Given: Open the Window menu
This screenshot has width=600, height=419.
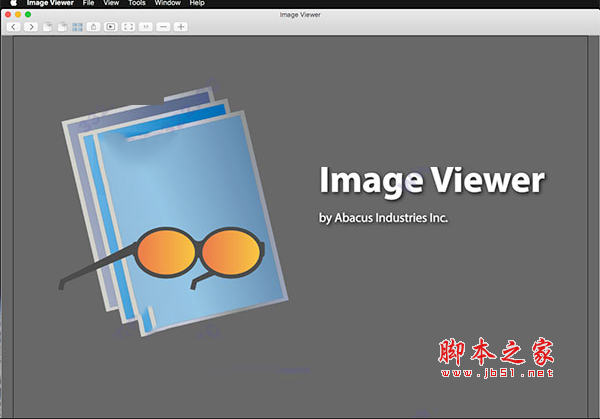Looking at the screenshot, I should [168, 3].
